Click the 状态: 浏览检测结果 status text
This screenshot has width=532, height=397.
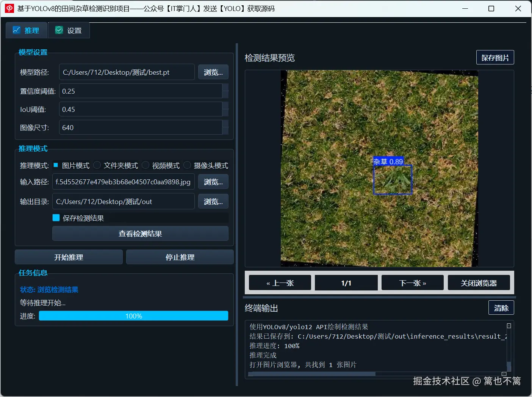(x=49, y=290)
